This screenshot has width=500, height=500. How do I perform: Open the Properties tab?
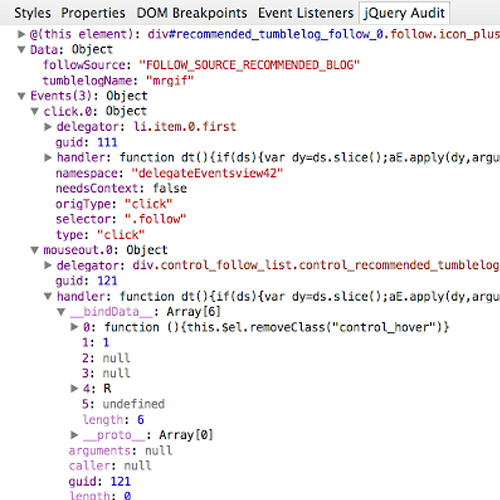point(93,13)
